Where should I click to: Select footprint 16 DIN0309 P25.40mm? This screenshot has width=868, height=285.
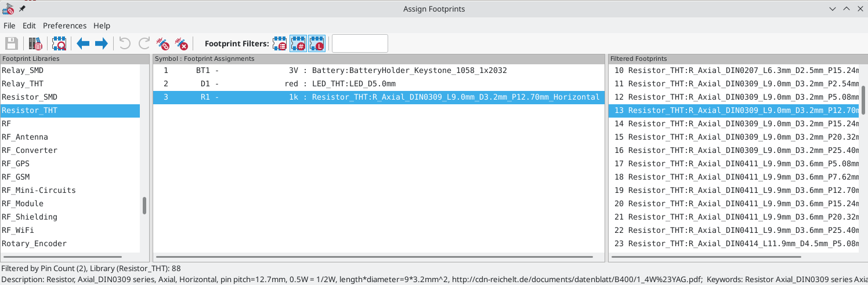coord(734,150)
